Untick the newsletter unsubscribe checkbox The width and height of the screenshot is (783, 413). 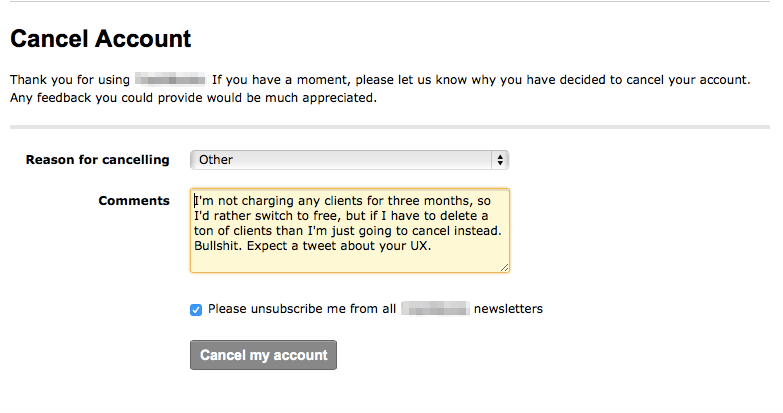tap(196, 310)
